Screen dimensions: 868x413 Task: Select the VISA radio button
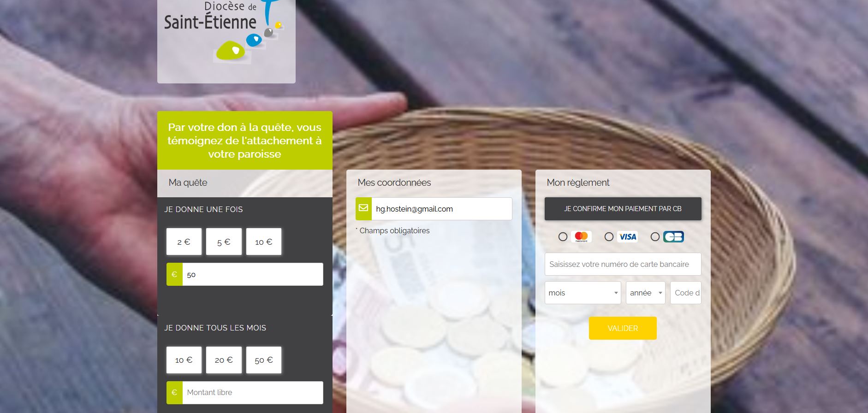[x=609, y=236]
